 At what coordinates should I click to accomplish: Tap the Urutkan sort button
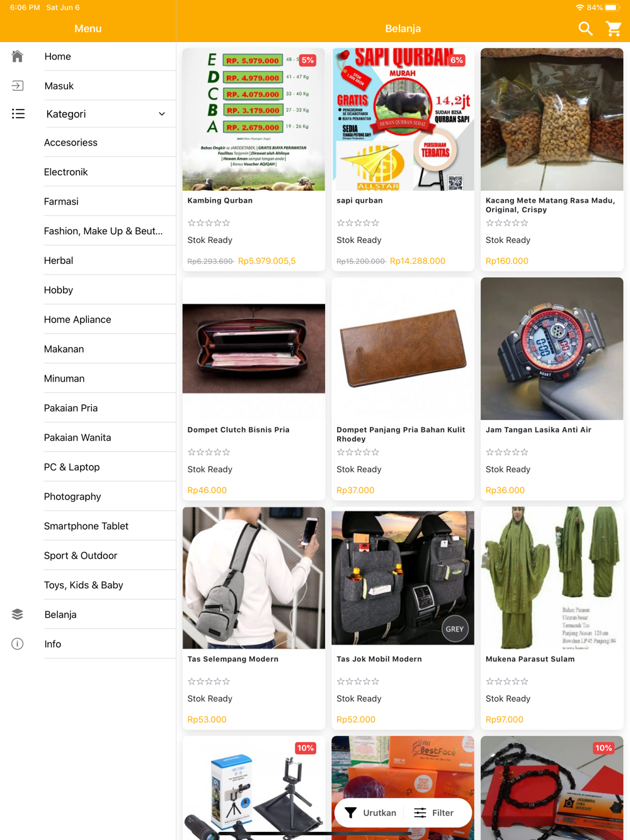[371, 813]
